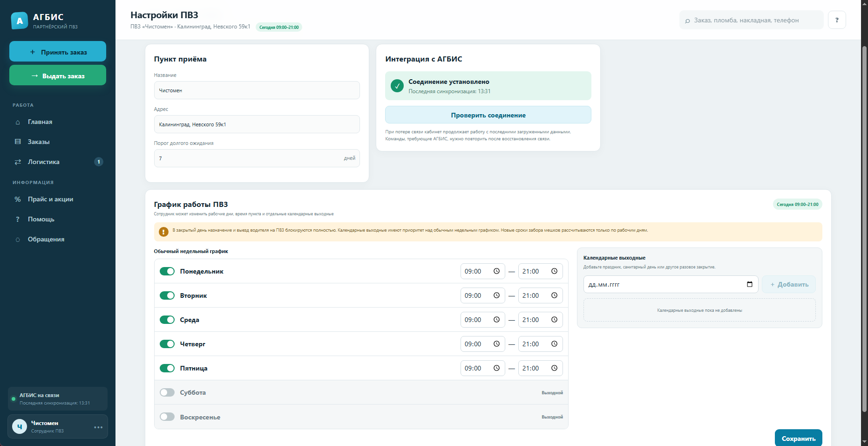Click the Принять заказ button
Viewport: 868px width, 446px height.
[x=58, y=51]
